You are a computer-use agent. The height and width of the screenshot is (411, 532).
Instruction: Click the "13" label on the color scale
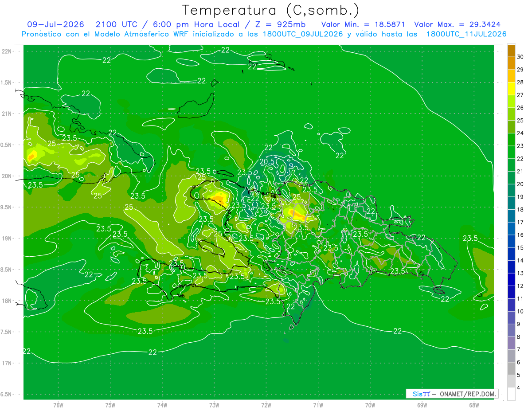(x=520, y=273)
